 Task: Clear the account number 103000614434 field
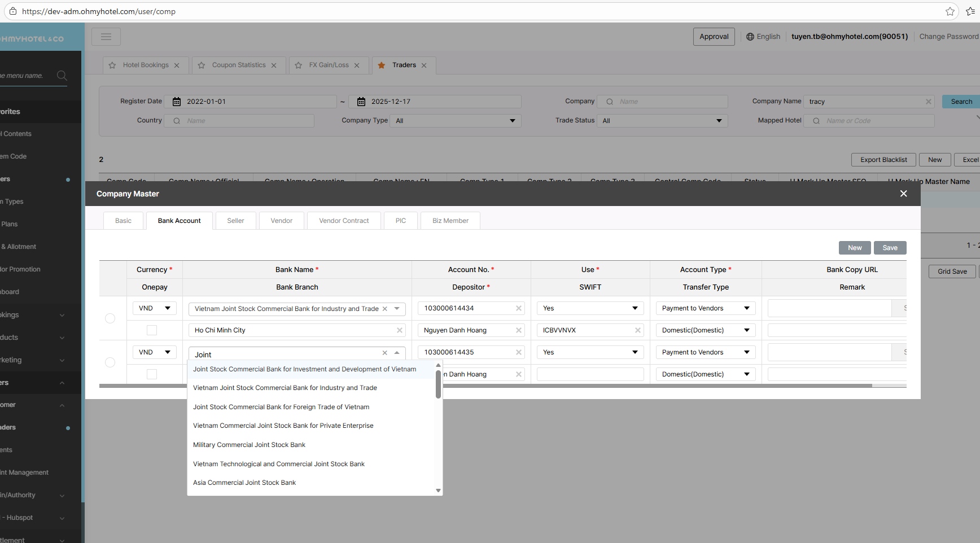[x=518, y=308]
